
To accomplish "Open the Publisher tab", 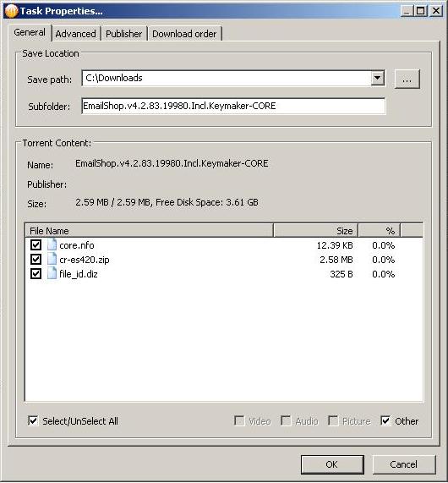I will [x=124, y=34].
